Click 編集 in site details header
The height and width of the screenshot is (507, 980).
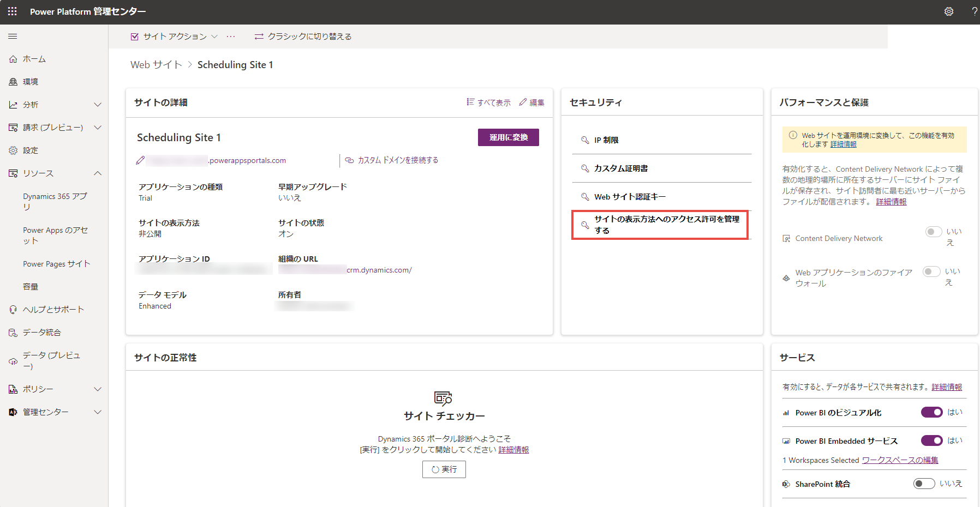[531, 102]
